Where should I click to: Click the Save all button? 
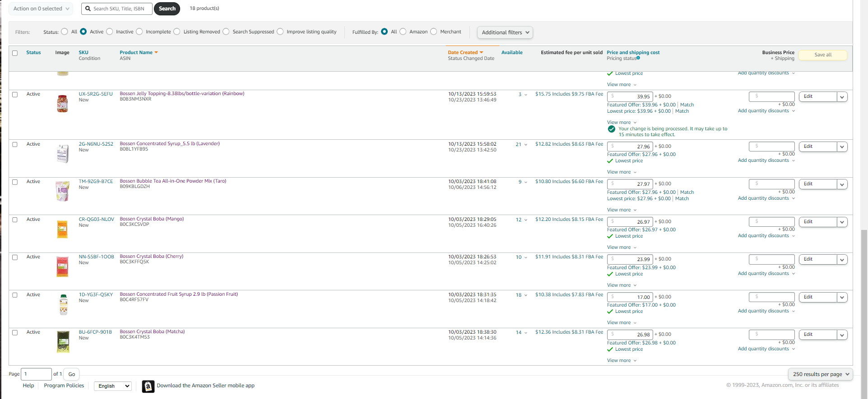coord(823,55)
